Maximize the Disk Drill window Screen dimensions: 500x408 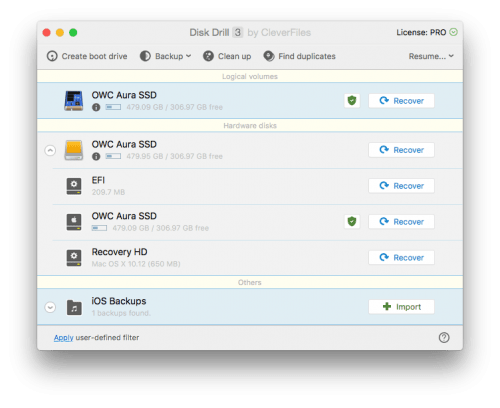pos(73,32)
